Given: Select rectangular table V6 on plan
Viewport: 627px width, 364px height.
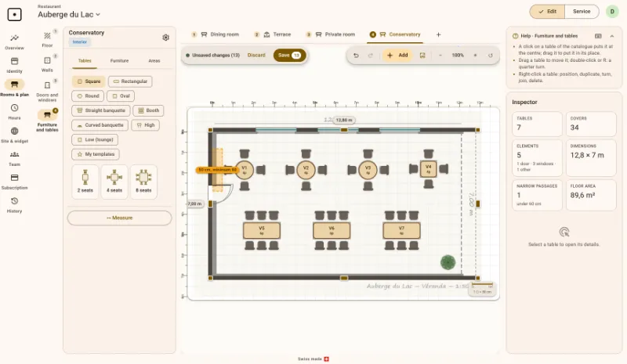Looking at the screenshot, I should [332, 231].
